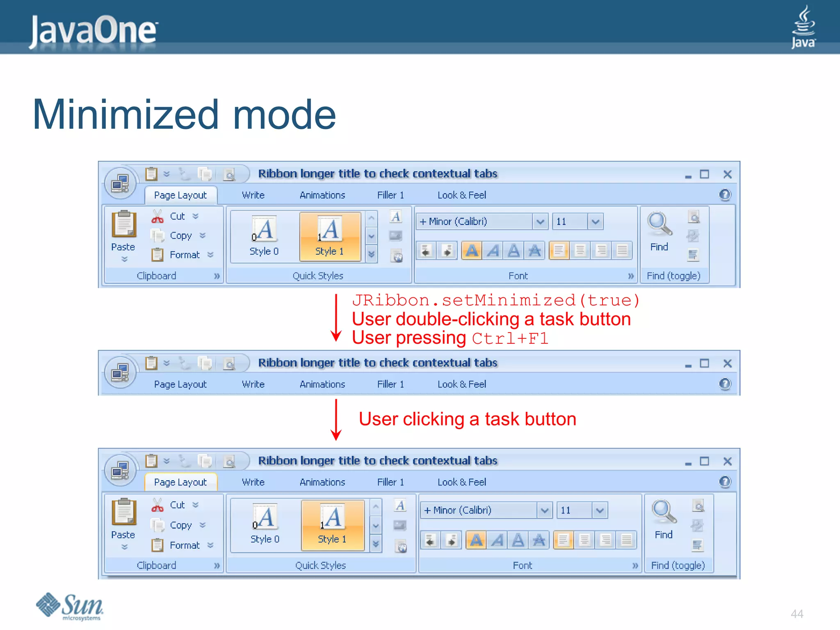The height and width of the screenshot is (630, 840).
Task: Click the large Paste button in top ribbon
Action: point(124,235)
